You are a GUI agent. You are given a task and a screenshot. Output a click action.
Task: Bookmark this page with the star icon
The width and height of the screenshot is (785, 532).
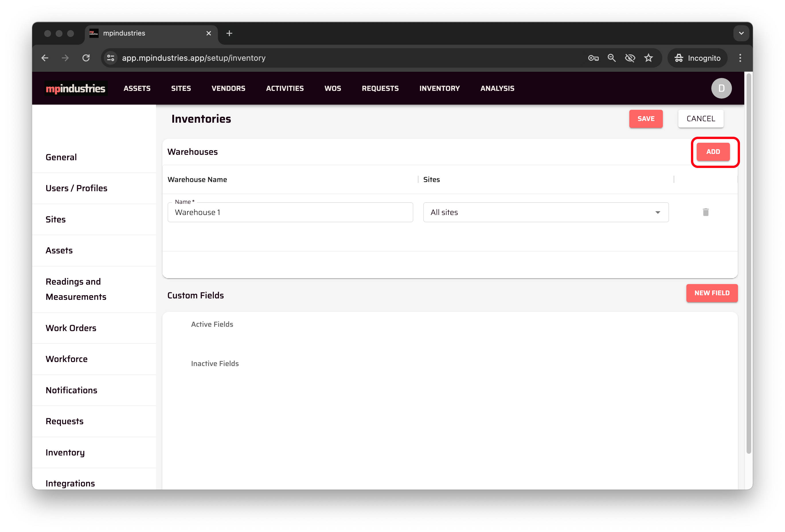tap(648, 58)
